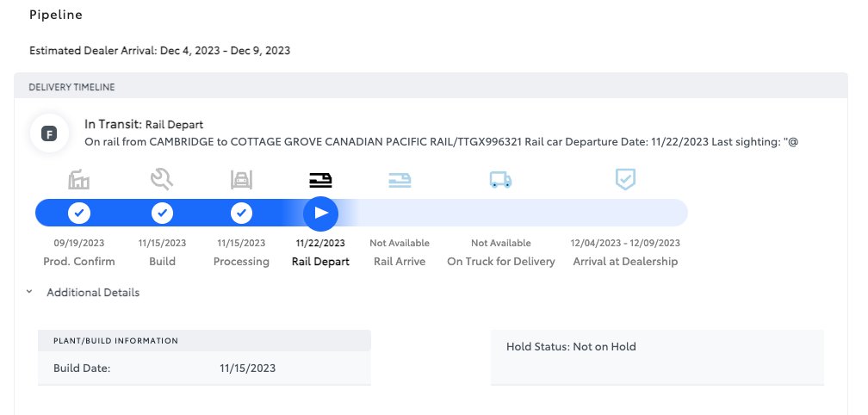Click the On Truck for Delivery label

501,262
